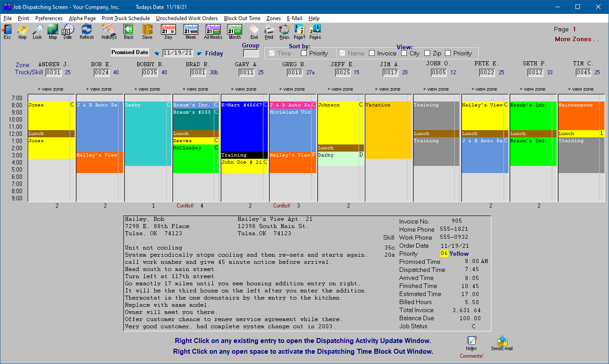Check the Invoice checkbox in View options

coord(372,53)
